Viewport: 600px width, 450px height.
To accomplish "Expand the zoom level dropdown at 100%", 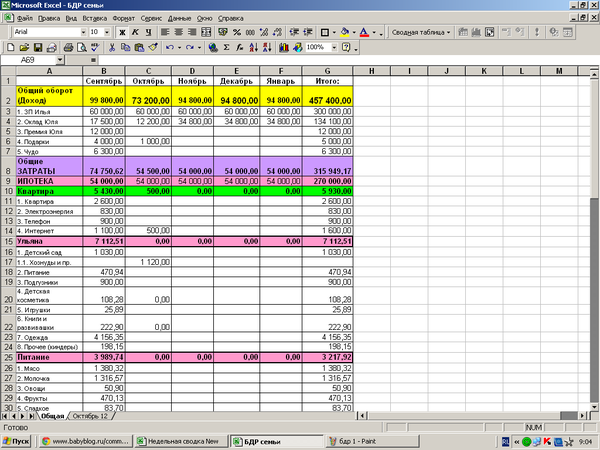I will pyautogui.click(x=332, y=47).
